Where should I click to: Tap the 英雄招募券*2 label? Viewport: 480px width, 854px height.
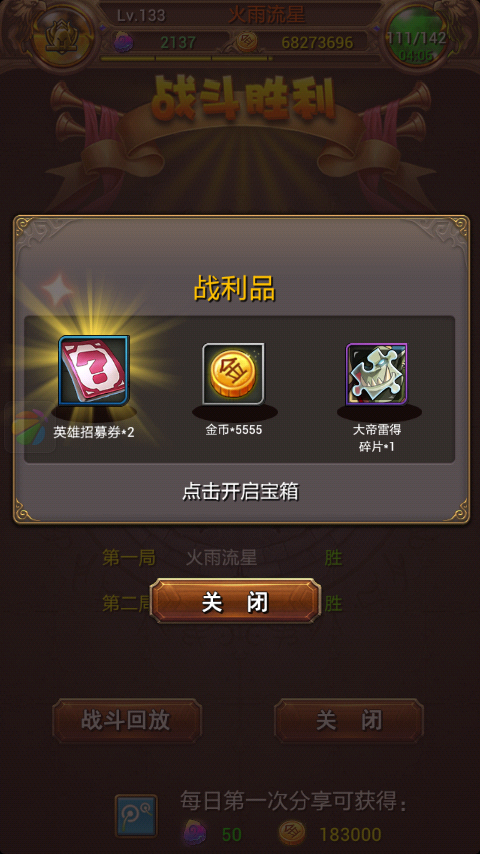click(94, 432)
